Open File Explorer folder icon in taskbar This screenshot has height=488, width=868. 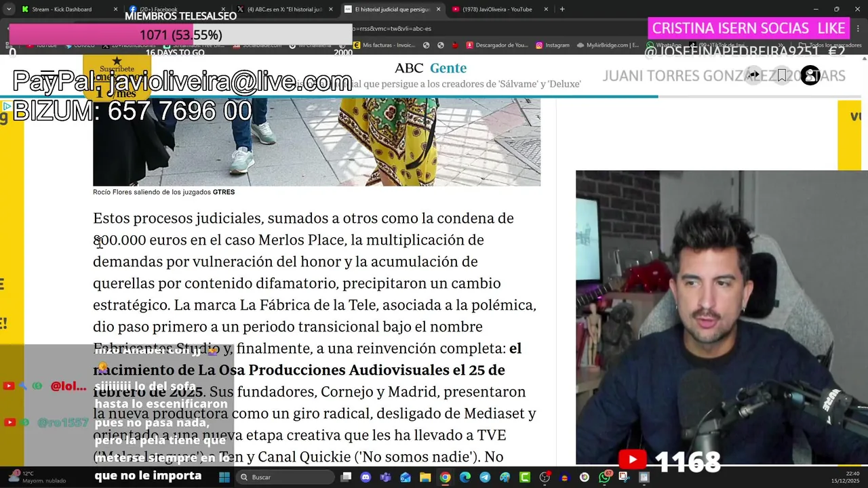click(x=425, y=477)
